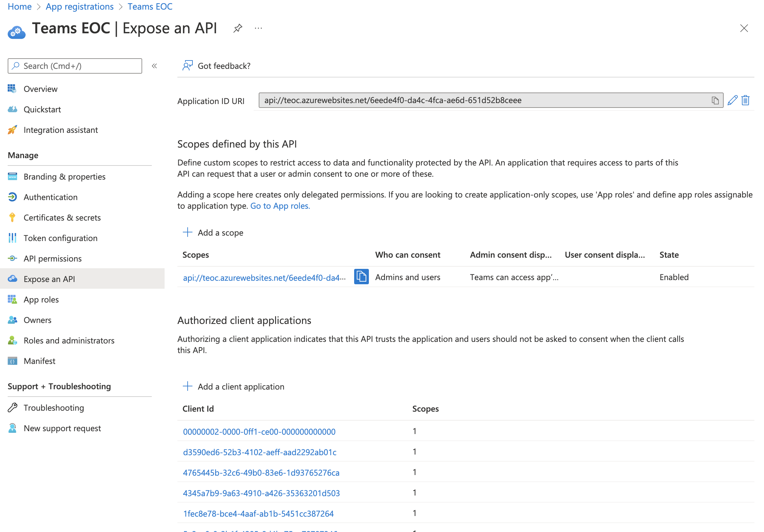Copy the scope URI in Scopes table
The height and width of the screenshot is (532, 764).
pos(361,277)
